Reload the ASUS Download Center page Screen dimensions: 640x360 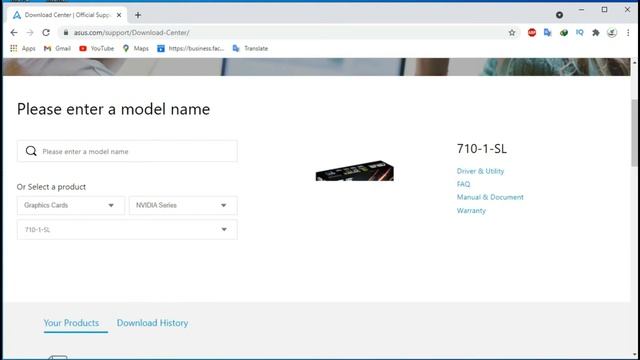[x=46, y=33]
